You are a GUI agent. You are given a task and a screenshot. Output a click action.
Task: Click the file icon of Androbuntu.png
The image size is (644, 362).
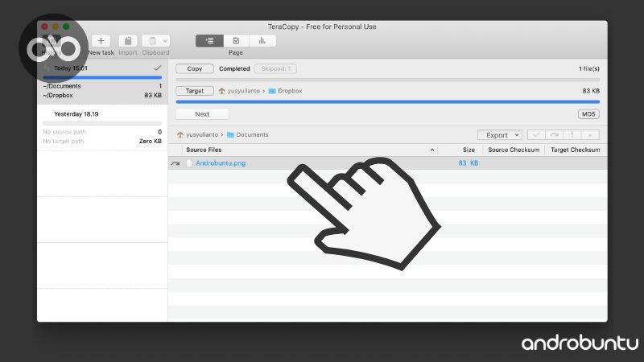pyautogui.click(x=189, y=163)
